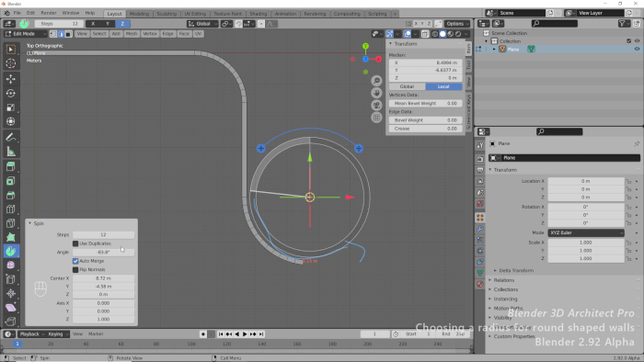The height and width of the screenshot is (362, 644).
Task: Select Global transform space button
Action: tap(407, 86)
